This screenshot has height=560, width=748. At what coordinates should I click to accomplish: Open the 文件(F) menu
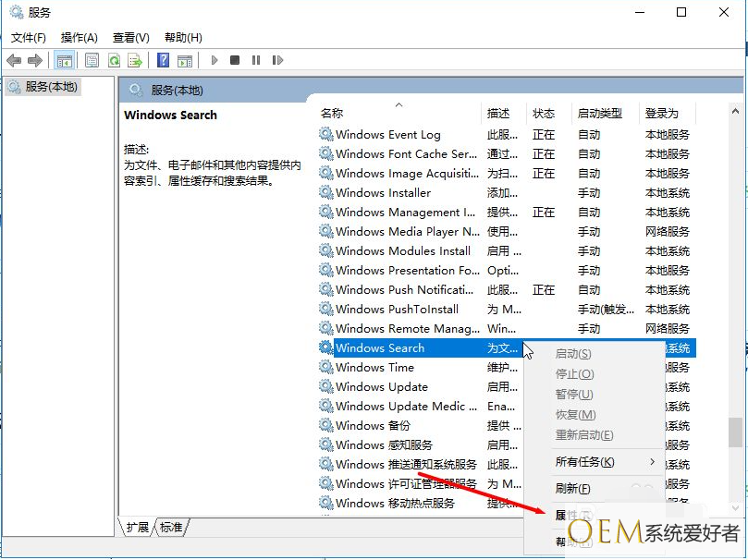pos(28,37)
